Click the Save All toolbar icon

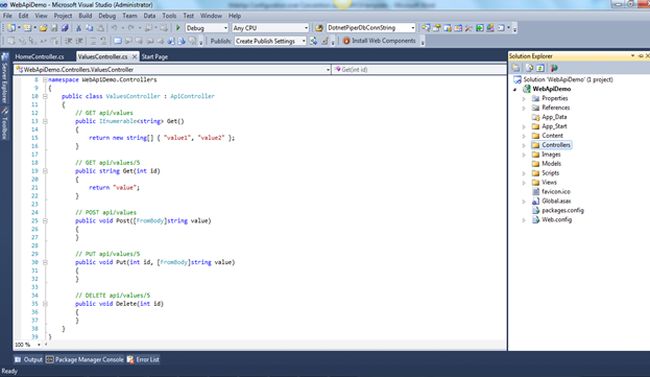pos(65,28)
